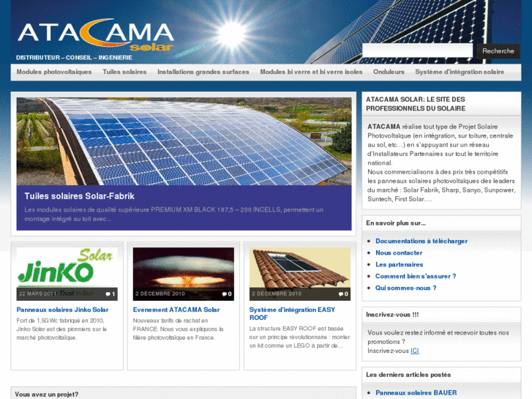Viewport: 532px width, 399px height.
Task: Click the EASY ROOF post comment icon
Action: [x=343, y=294]
